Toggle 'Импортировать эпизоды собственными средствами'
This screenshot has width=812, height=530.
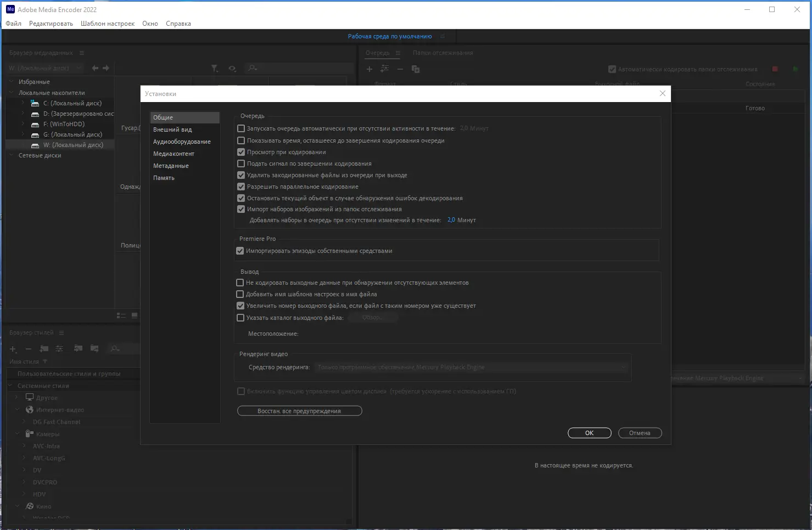pos(240,251)
